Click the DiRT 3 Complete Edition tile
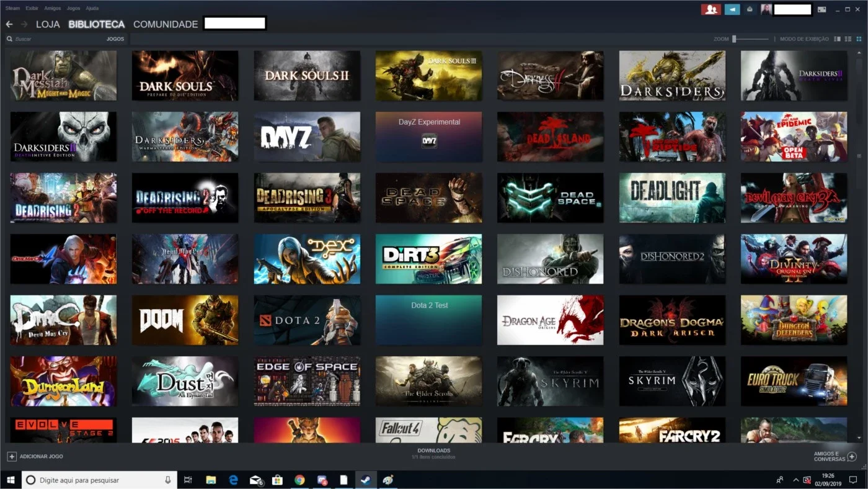Screen dimensions: 868x489 tap(428, 259)
